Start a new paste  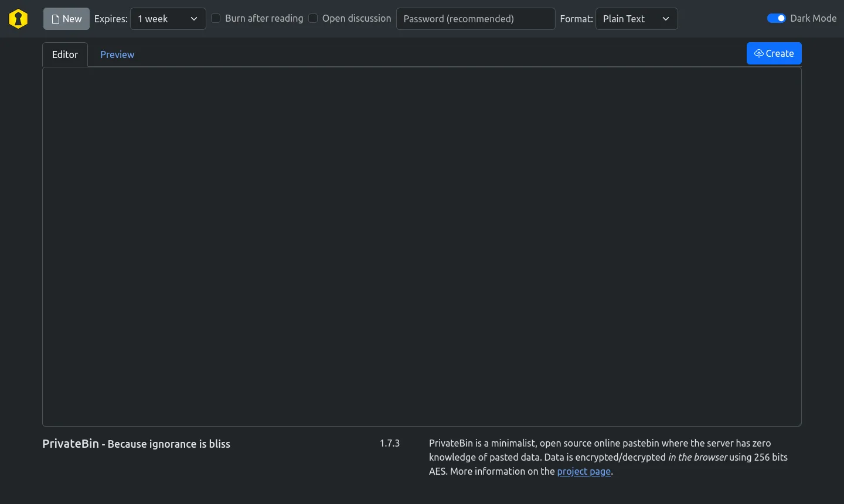pyautogui.click(x=66, y=18)
